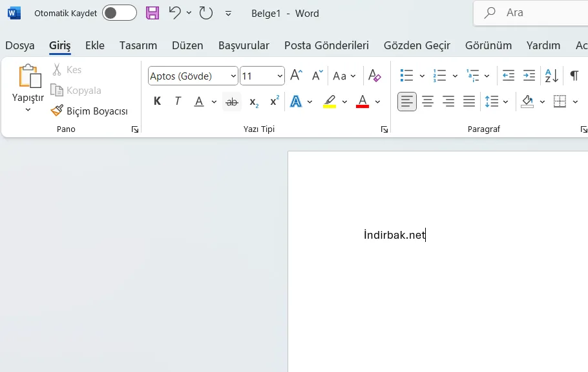Viewport: 588px width, 372px height.
Task: Click the İndirbak.net text in the document
Action: (395, 235)
